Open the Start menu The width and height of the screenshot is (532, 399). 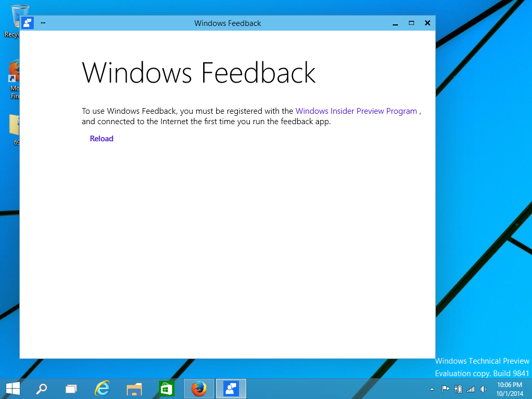coord(13,389)
